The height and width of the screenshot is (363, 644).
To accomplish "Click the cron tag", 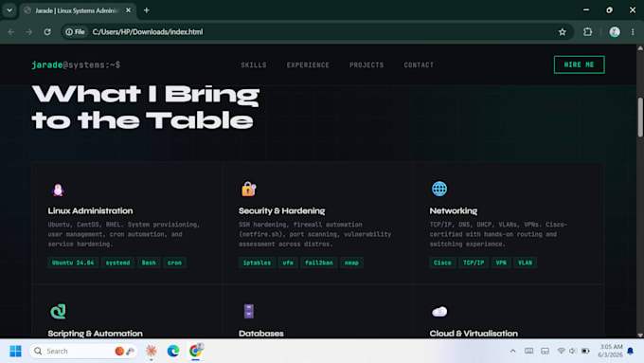I will [174, 263].
